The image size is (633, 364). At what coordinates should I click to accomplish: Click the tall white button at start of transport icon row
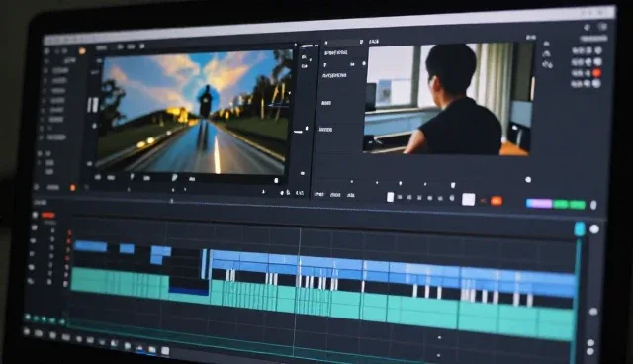[x=390, y=197]
